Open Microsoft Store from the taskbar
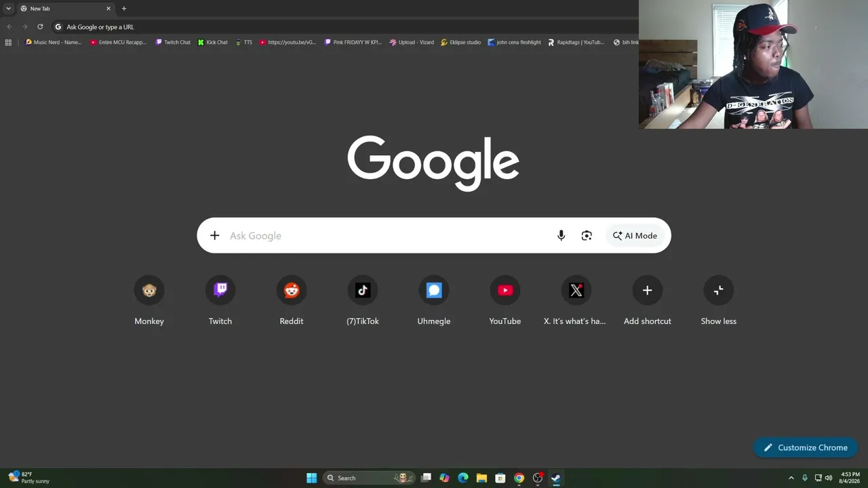This screenshot has width=868, height=488. coord(500,478)
